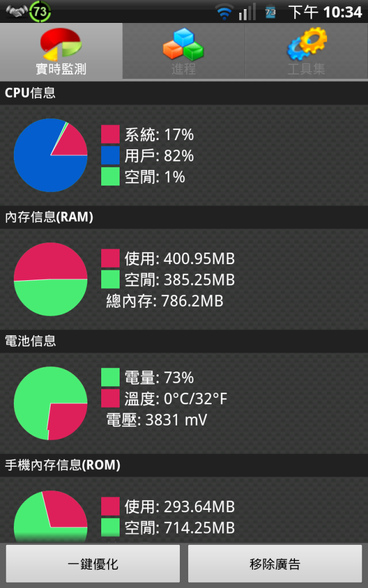368x588 pixels.
Task: Tap the 移除廣告 button
Action: pos(275,563)
